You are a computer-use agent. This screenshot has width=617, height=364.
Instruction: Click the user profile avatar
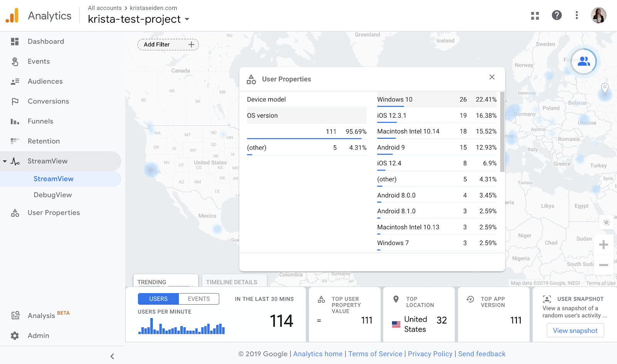(598, 15)
